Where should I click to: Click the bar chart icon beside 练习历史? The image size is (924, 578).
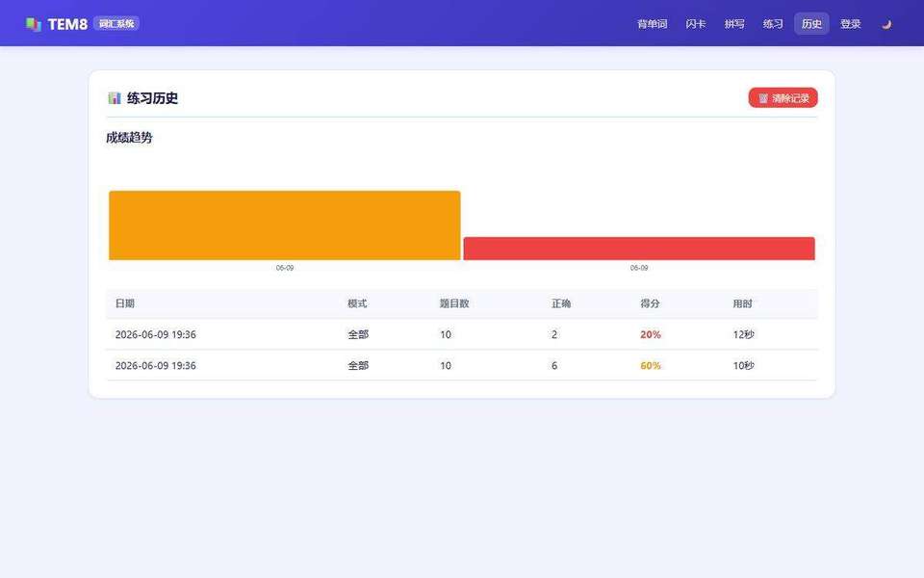pyautogui.click(x=115, y=98)
